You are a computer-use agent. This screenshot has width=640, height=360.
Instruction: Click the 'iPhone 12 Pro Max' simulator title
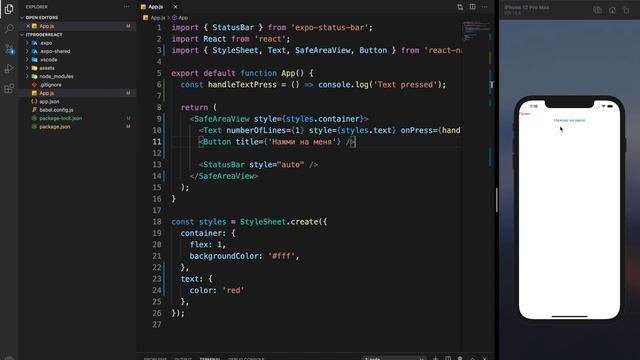click(x=526, y=7)
